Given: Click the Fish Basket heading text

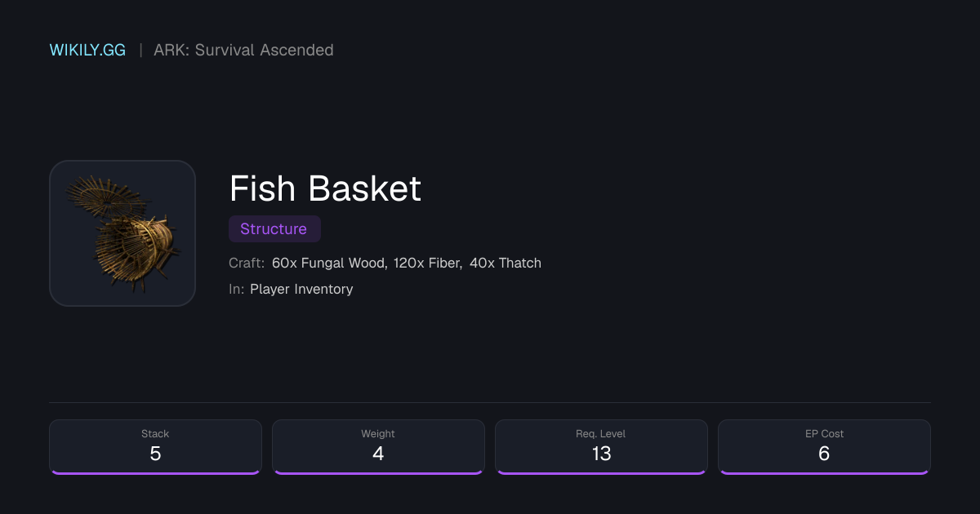Looking at the screenshot, I should pyautogui.click(x=325, y=188).
